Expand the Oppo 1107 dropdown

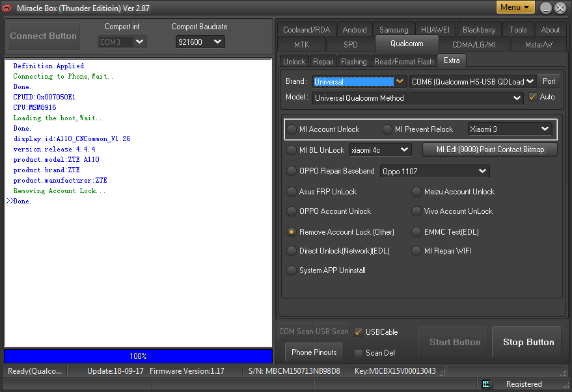(435, 171)
